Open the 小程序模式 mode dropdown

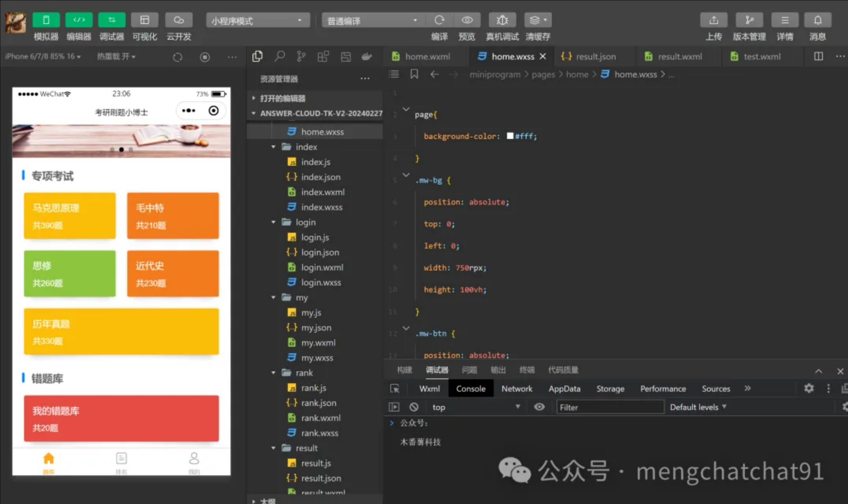pos(258,20)
